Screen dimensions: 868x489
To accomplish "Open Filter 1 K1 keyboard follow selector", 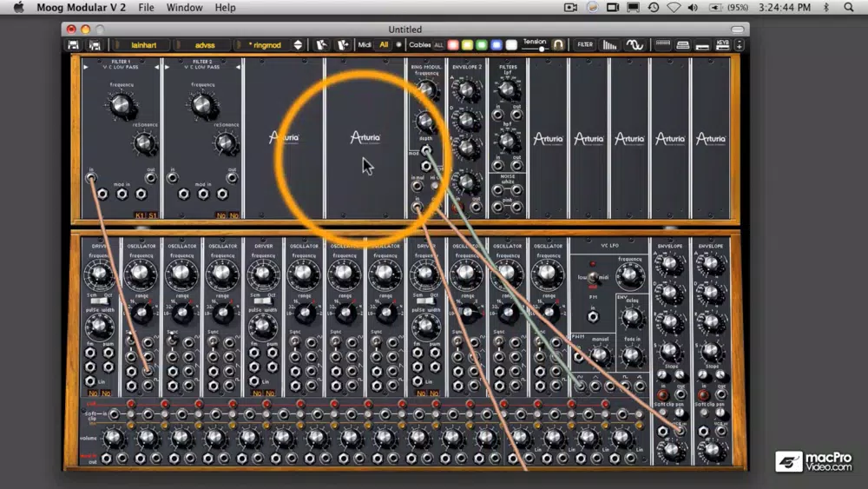I will [140, 215].
